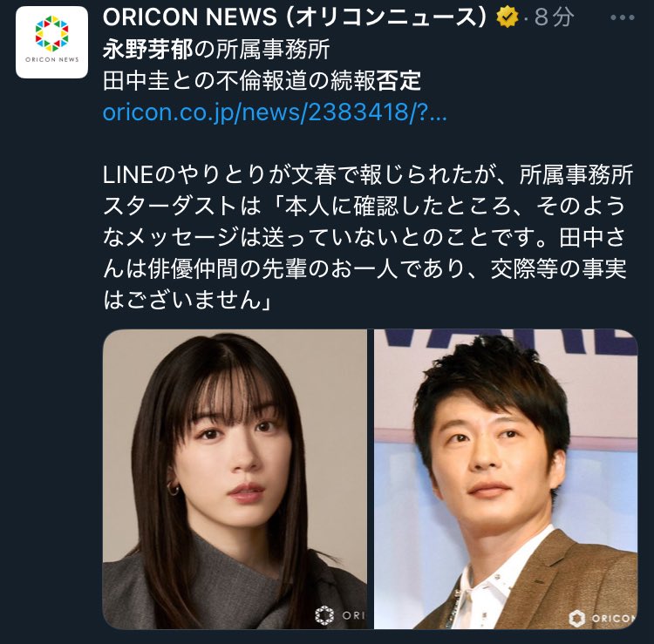
Task: Click the bold 永野芽郁 name text
Action: (x=148, y=49)
